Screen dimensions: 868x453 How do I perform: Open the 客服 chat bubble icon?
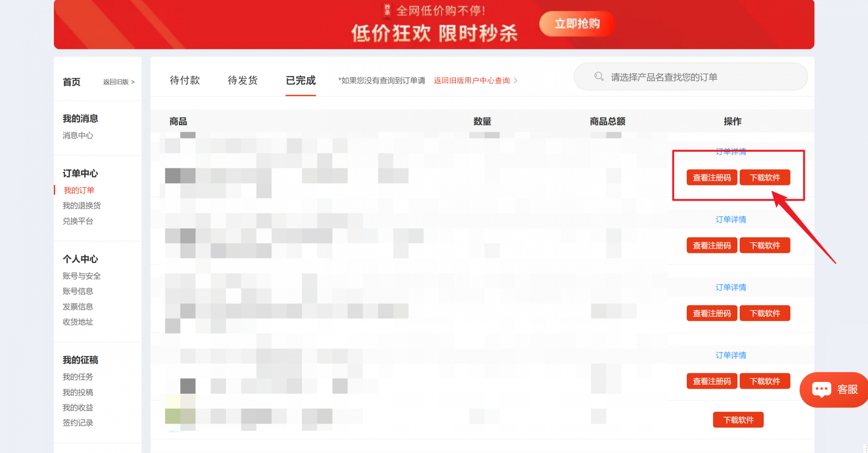(821, 389)
